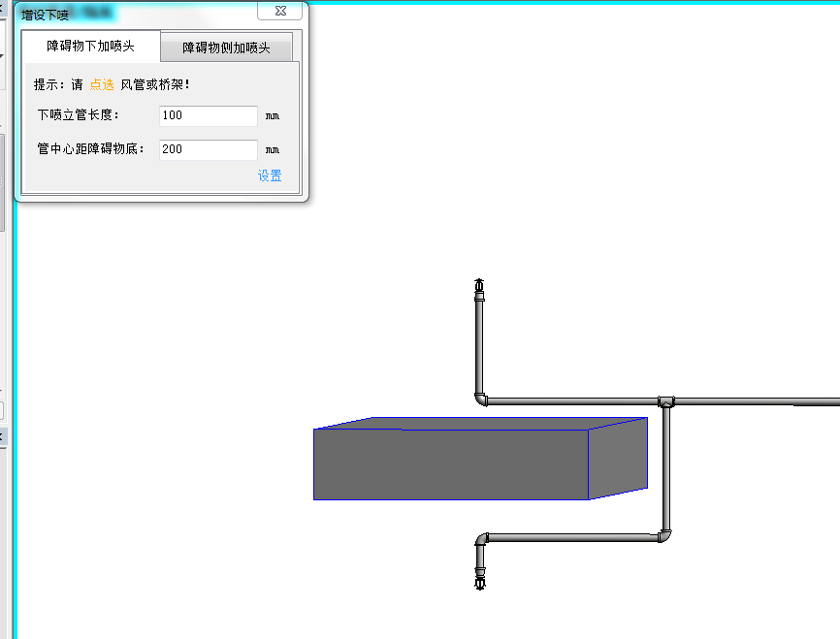
Task: Select the vertical drop pipe beside duct
Action: [665, 465]
